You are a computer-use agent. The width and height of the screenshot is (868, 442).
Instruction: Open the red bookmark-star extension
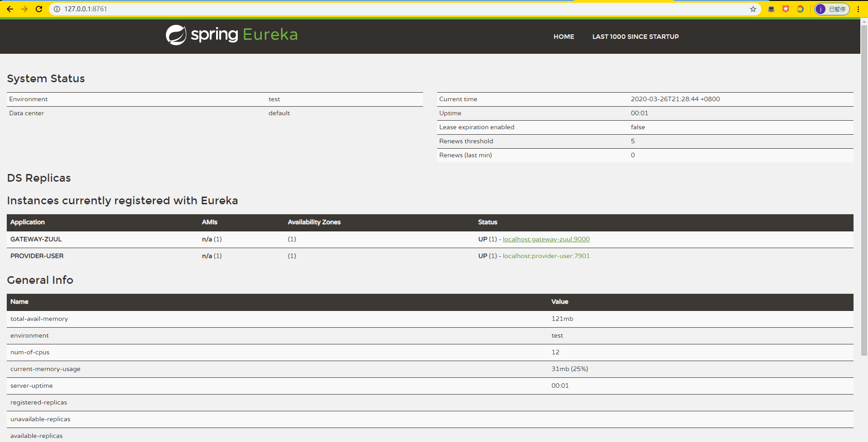pyautogui.click(x=786, y=9)
